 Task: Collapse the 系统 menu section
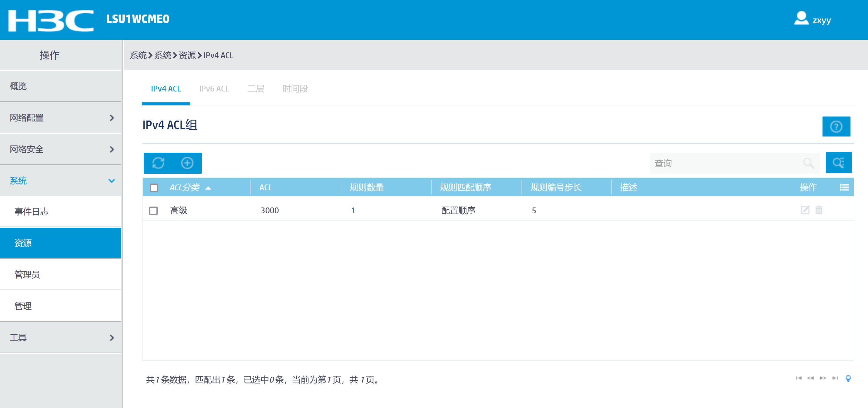pyautogui.click(x=61, y=181)
